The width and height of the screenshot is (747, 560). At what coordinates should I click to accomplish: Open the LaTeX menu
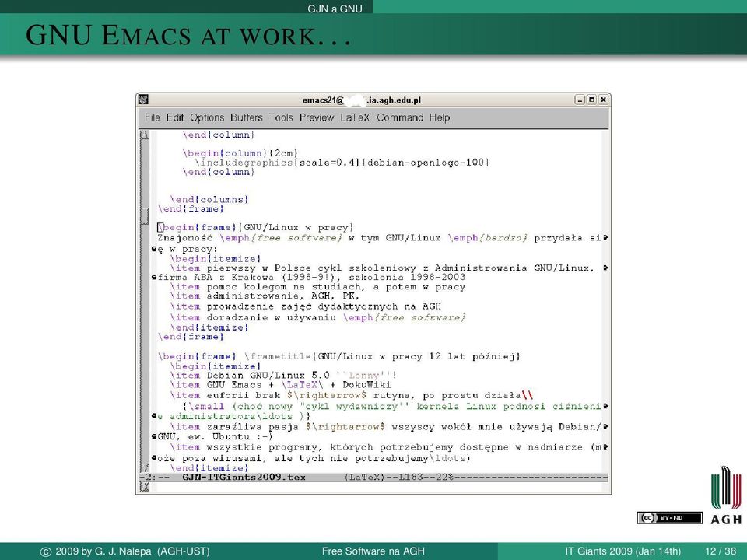(355, 117)
